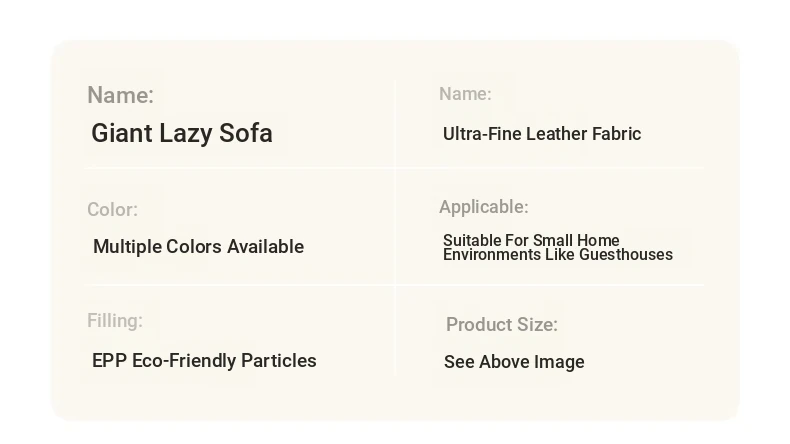Click 'Suitable For Small Home Environments' text

(558, 247)
